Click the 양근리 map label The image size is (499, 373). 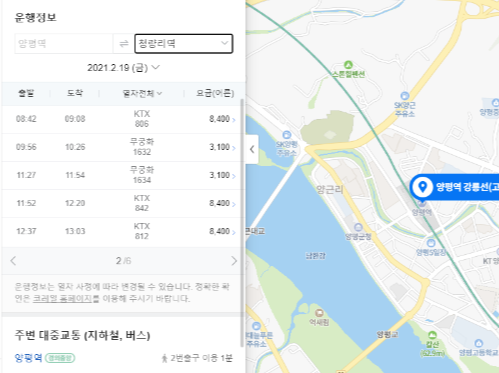tap(330, 190)
